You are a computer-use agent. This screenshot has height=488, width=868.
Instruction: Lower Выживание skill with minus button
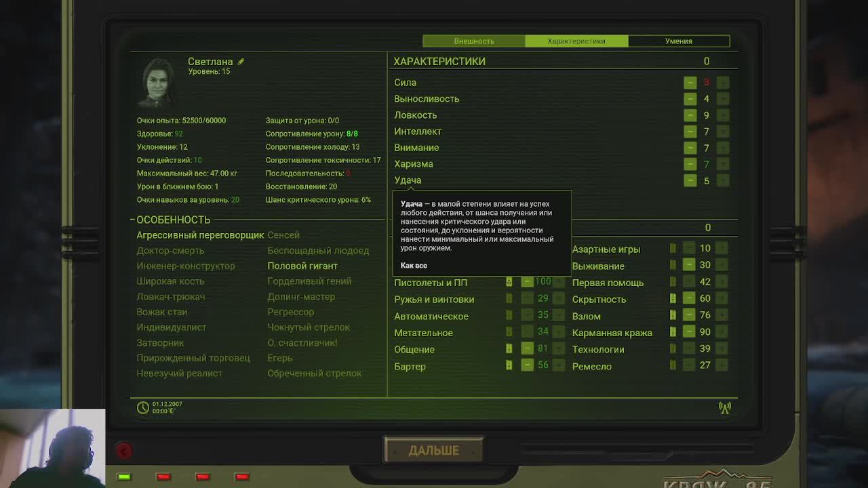(689, 264)
